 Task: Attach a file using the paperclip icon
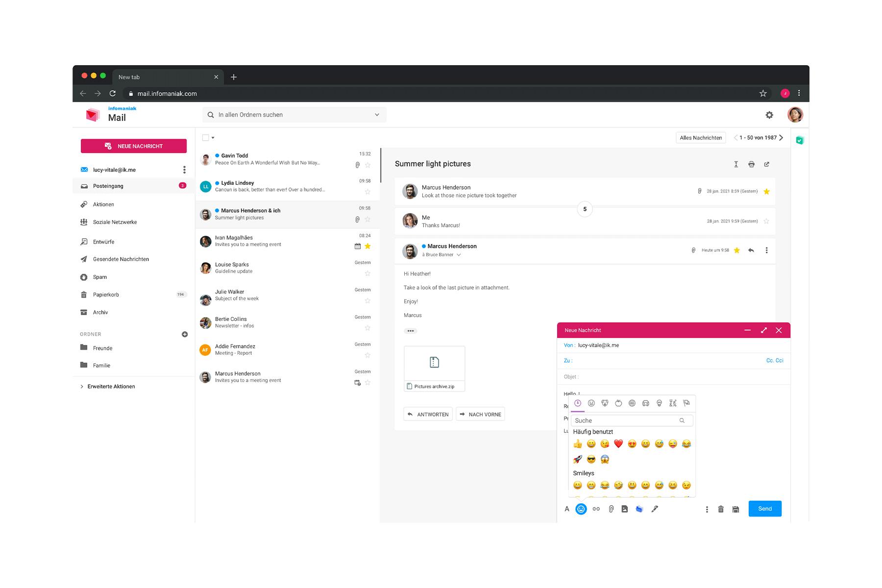coord(611,509)
